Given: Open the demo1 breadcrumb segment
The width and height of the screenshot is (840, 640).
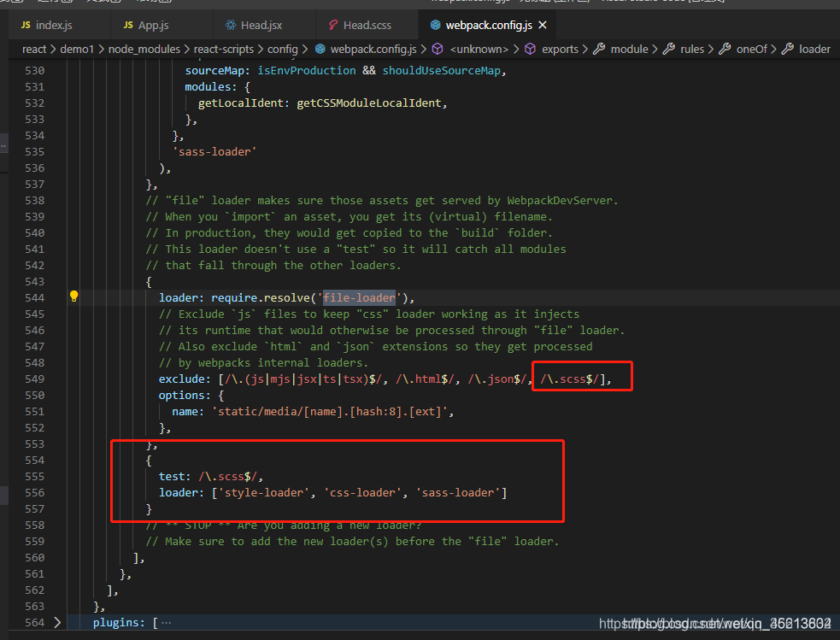Looking at the screenshot, I should pyautogui.click(x=77, y=50).
